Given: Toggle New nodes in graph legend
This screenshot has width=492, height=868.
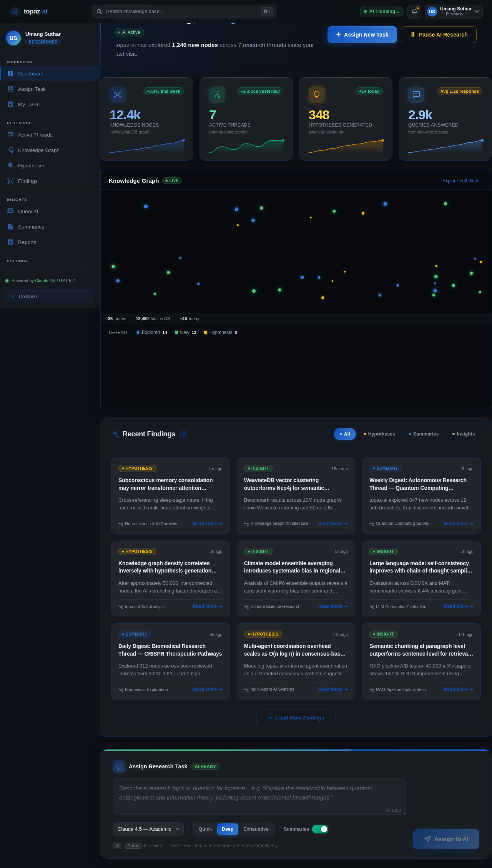Looking at the screenshot, I should tap(186, 332).
